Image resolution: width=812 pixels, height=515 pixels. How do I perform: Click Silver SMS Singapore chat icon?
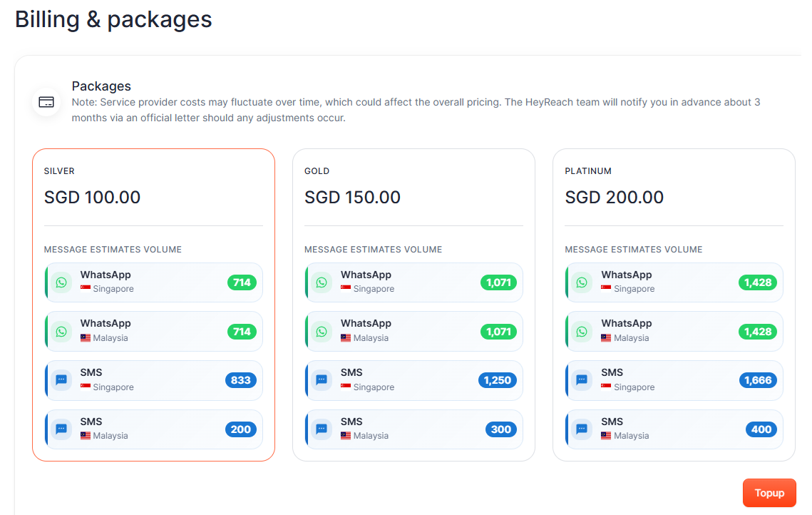[61, 380]
